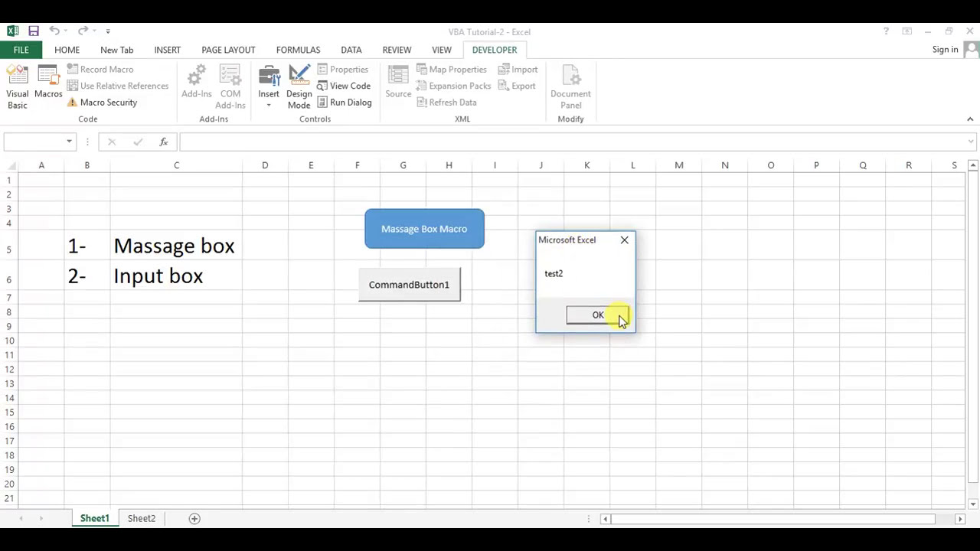
Task: Open XML Expansion Packs
Action: [x=454, y=86]
